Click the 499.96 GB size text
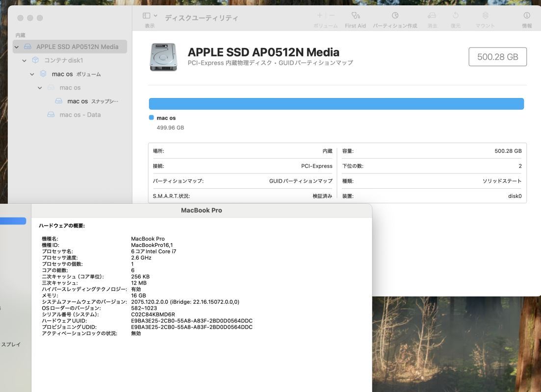The height and width of the screenshot is (392, 541). click(x=171, y=127)
